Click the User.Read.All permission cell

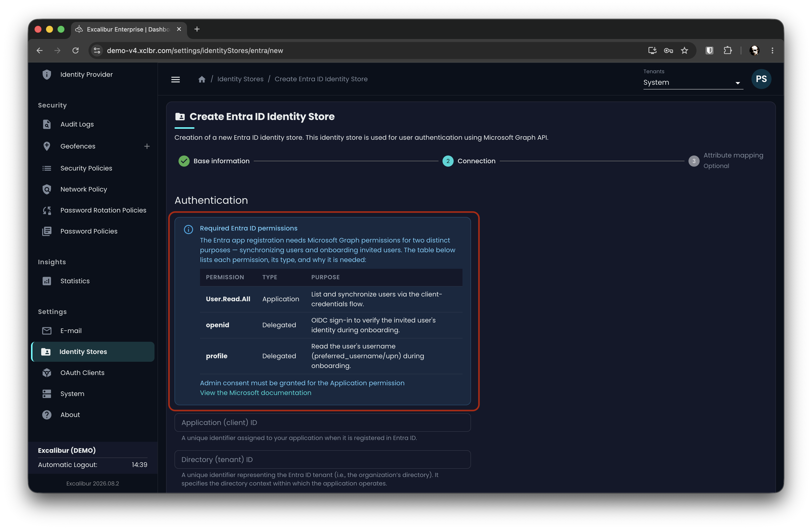tap(228, 299)
